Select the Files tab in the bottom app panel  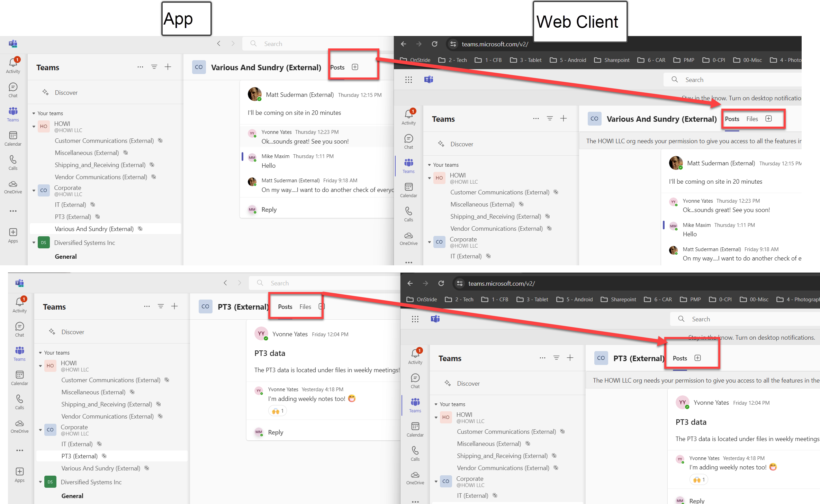(x=305, y=307)
